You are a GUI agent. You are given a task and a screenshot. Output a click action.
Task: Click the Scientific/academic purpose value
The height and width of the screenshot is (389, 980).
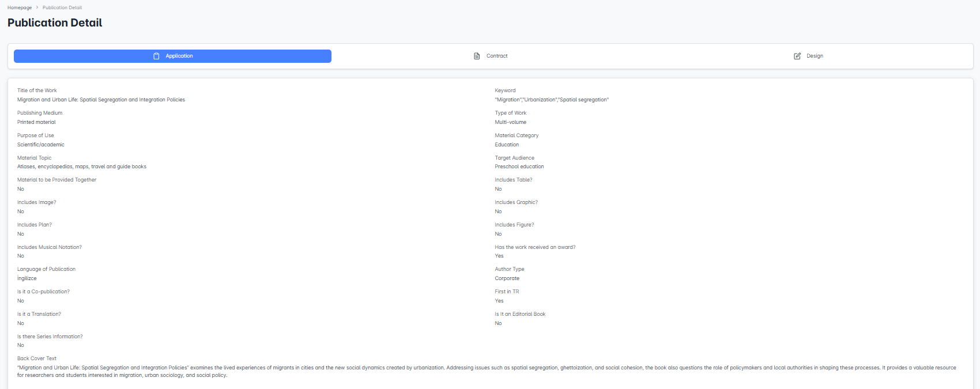(x=41, y=145)
